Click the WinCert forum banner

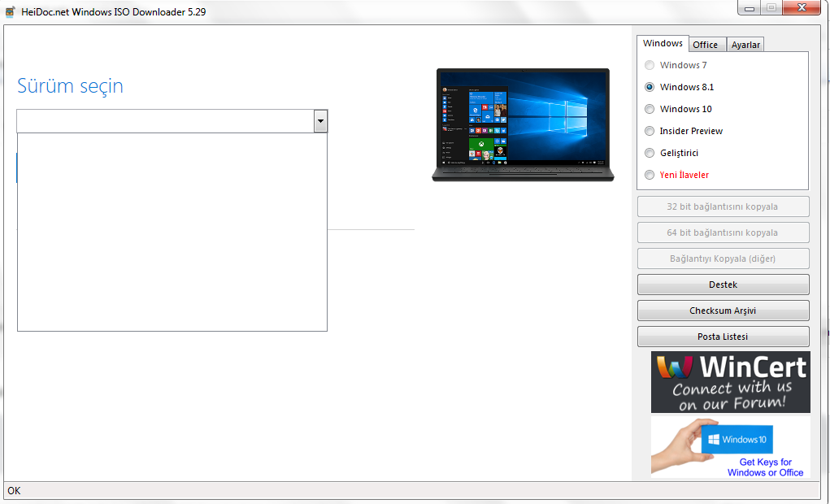click(x=730, y=382)
